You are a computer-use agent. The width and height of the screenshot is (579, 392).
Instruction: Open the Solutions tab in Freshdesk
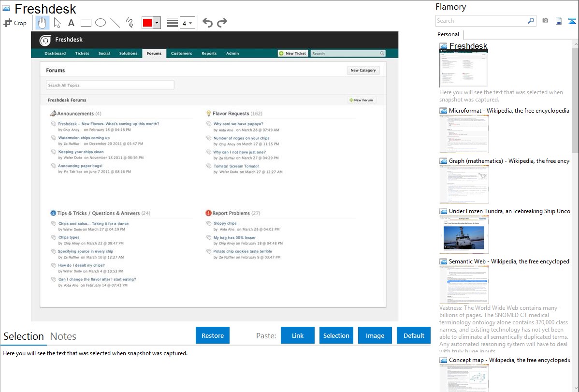(128, 53)
